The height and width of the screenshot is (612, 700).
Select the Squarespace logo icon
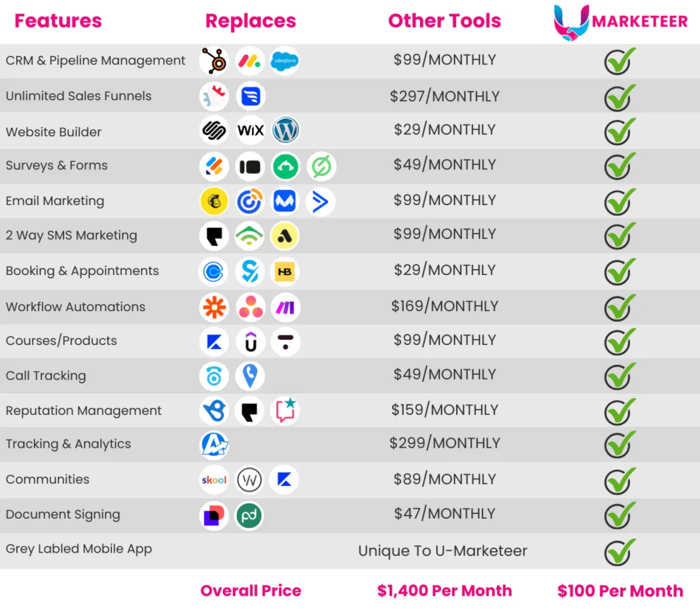(x=214, y=131)
